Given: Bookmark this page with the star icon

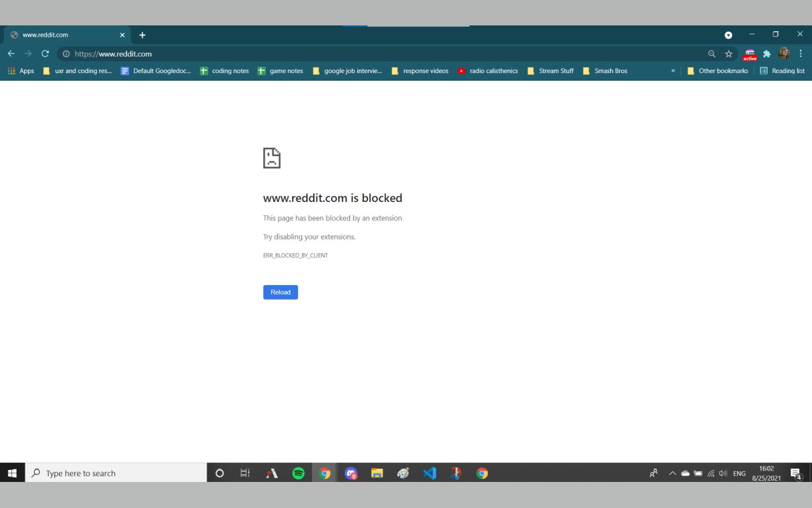Looking at the screenshot, I should coord(729,54).
